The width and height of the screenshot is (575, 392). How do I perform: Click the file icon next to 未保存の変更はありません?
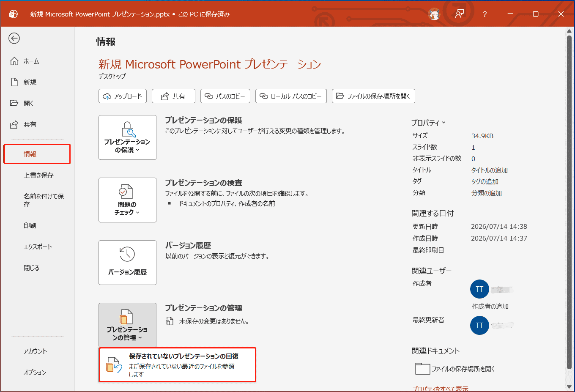[170, 321]
